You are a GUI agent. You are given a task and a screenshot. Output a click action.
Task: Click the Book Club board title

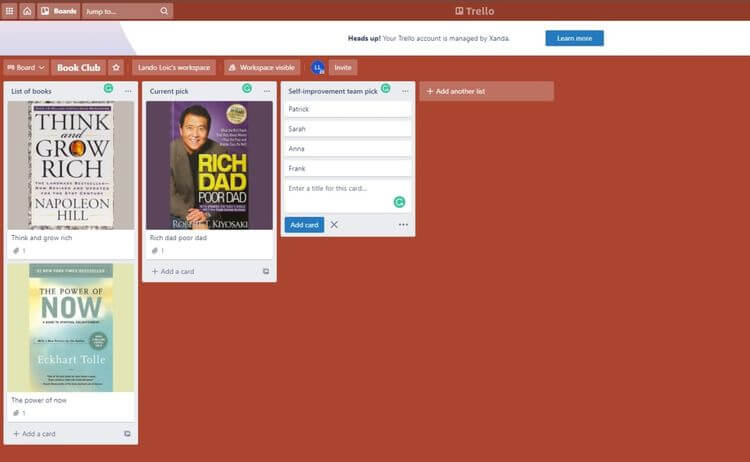click(x=78, y=67)
